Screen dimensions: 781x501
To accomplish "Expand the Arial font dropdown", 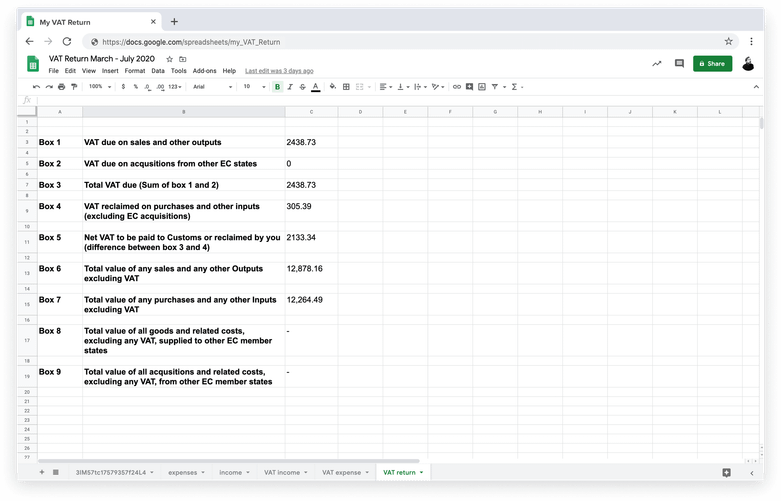I will 212,87.
